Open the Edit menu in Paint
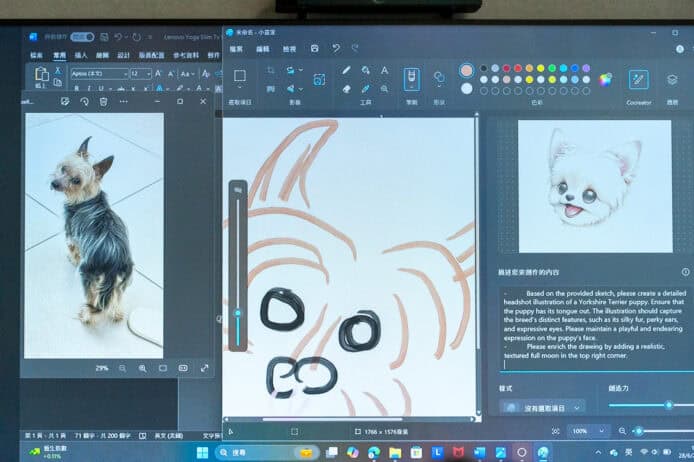The height and width of the screenshot is (462, 694). [263, 48]
